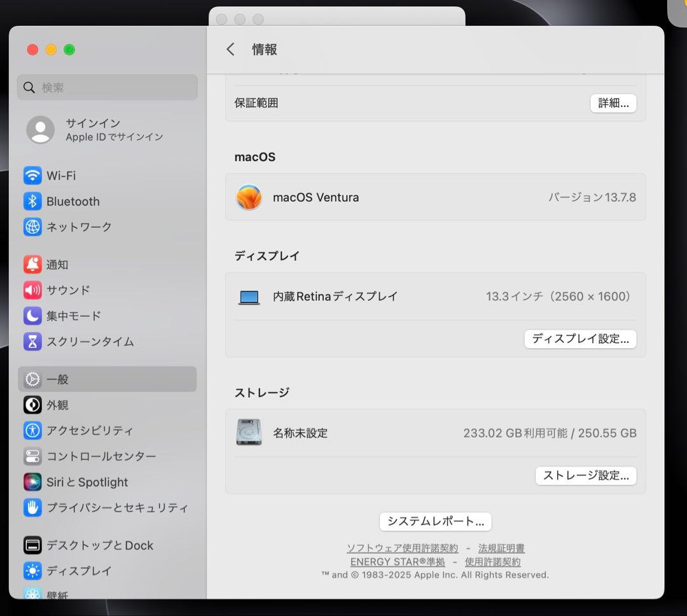The image size is (687, 616).
Task: Select 集中モード (Focus) settings
Action: 72,316
